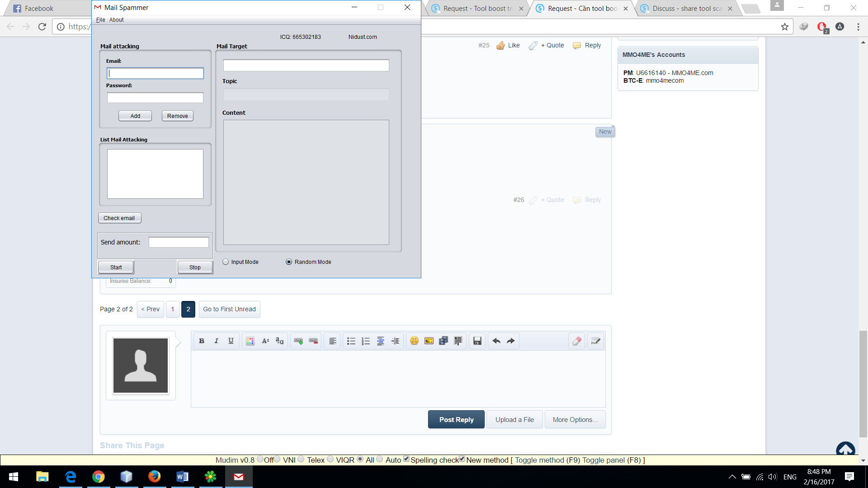The image size is (868, 488).
Task: Click the save draft floppy icon
Action: (x=477, y=341)
